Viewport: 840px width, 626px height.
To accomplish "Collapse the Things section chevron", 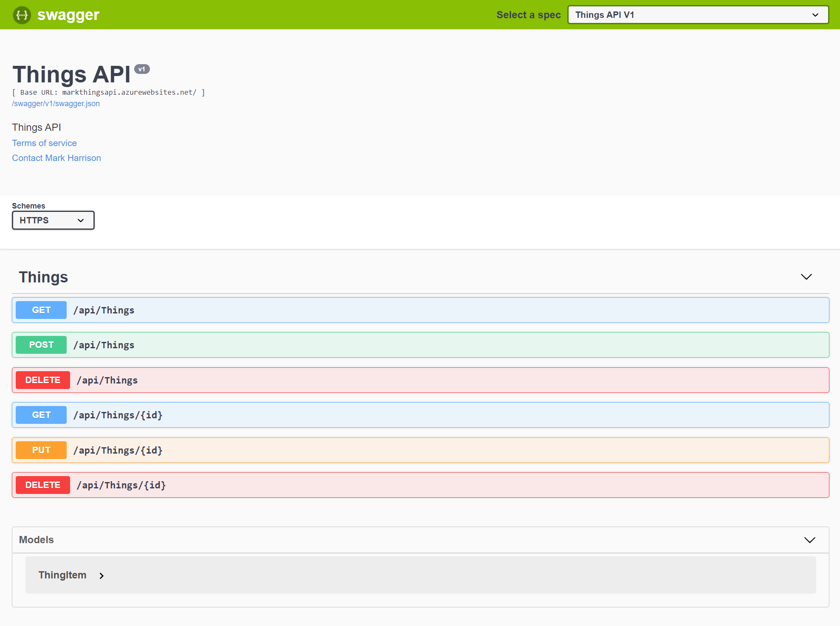I will coord(806,277).
